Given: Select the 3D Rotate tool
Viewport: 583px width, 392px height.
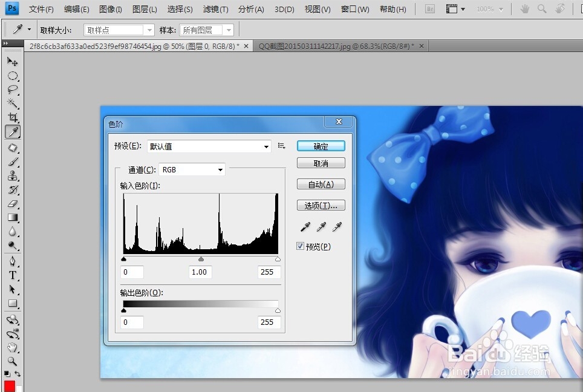Looking at the screenshot, I should point(12,320).
